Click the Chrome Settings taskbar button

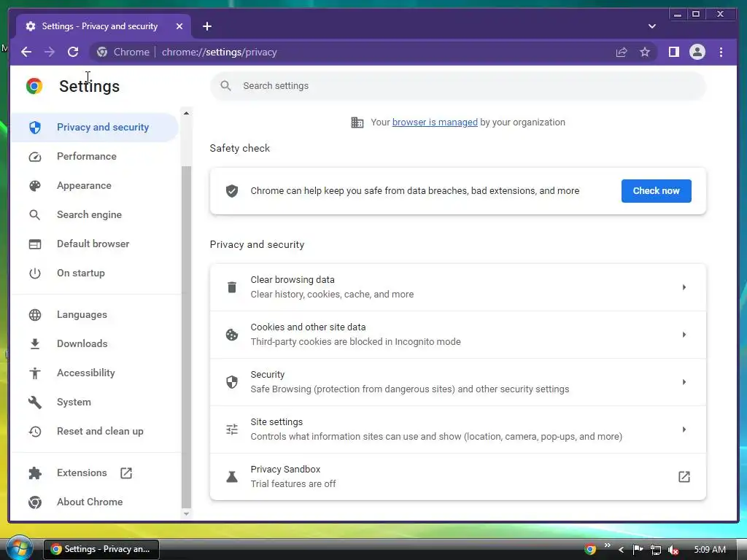point(101,550)
